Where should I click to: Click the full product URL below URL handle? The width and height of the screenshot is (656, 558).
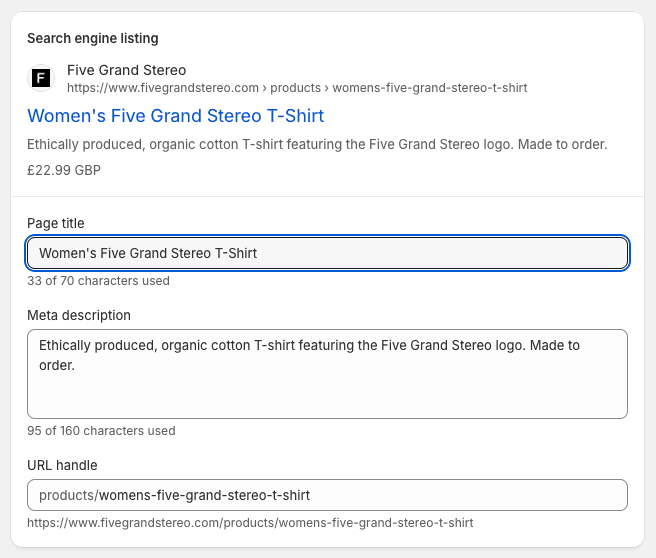point(250,522)
